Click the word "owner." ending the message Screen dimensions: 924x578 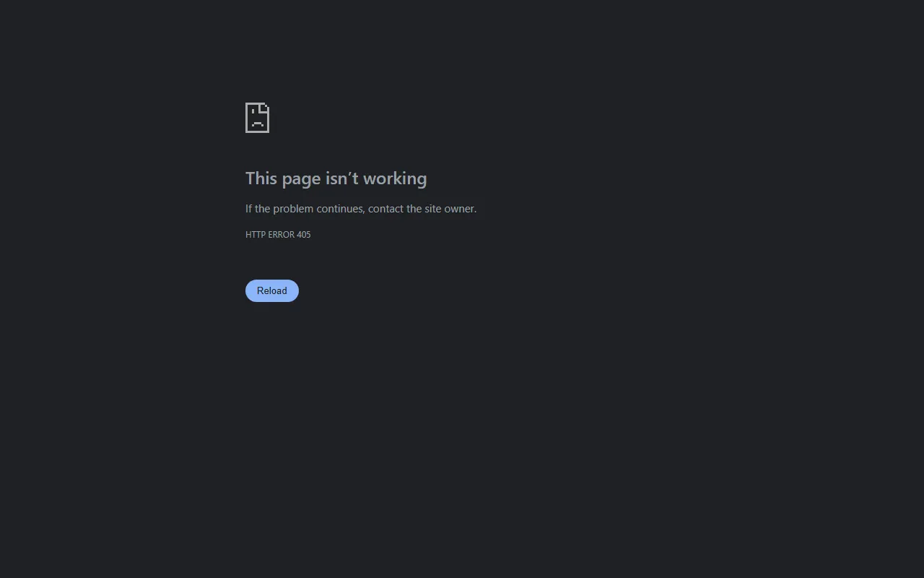pos(461,209)
